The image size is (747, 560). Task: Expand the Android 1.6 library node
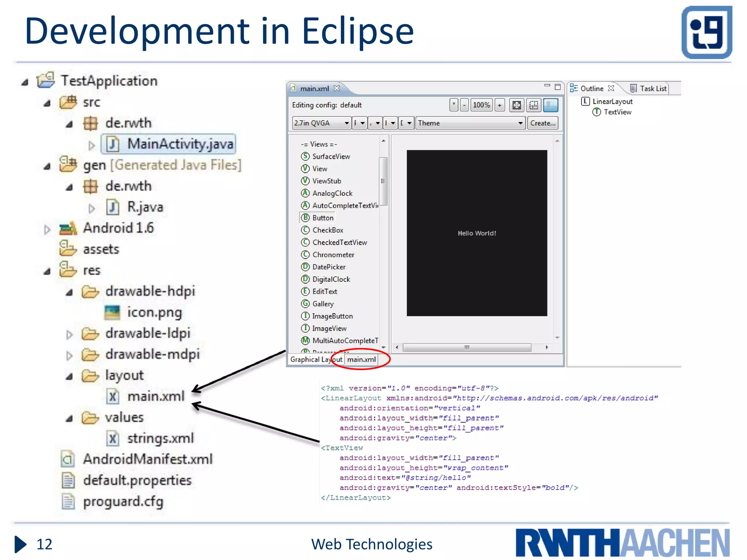(x=47, y=230)
